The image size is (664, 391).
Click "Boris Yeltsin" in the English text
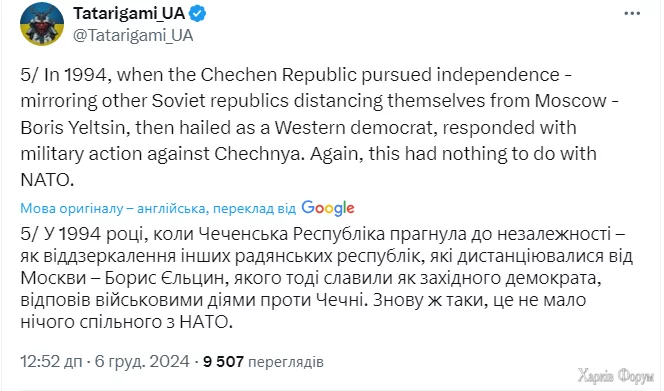[x=75, y=128]
